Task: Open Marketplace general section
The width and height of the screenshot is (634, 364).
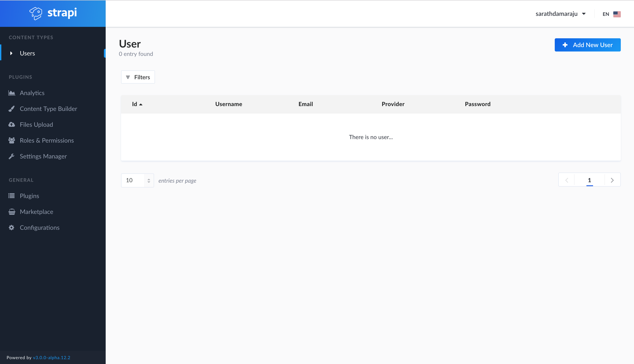Action: (37, 212)
